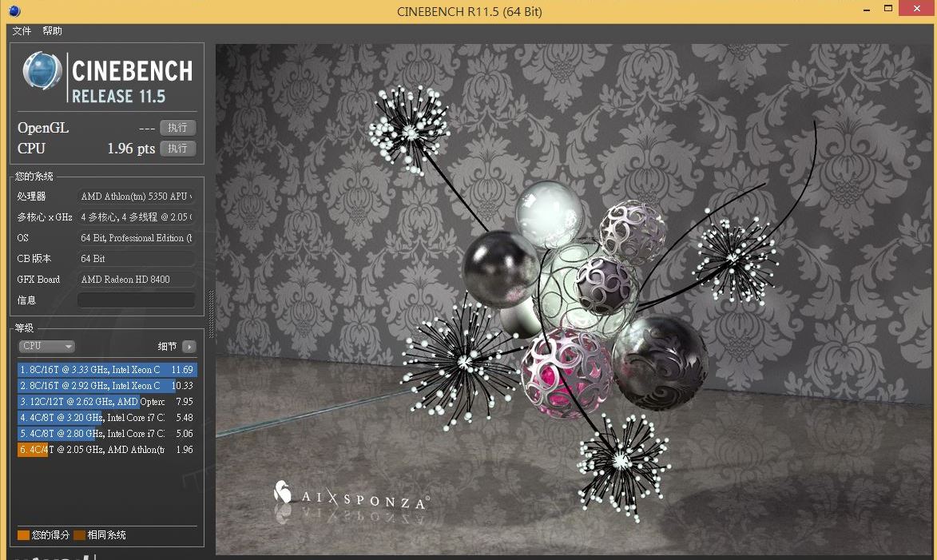The image size is (937, 560).
Task: Click the 多核心 x GHz value field
Action: click(137, 217)
